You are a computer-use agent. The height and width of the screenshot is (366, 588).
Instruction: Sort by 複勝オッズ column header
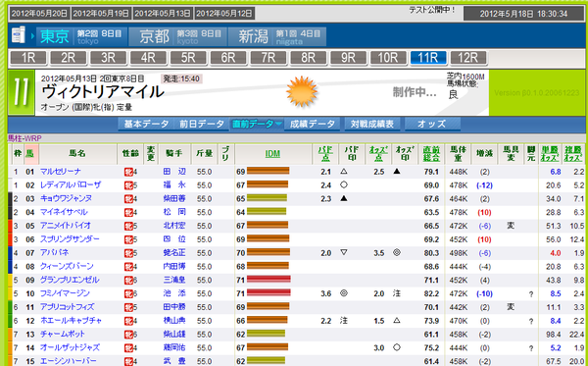(x=573, y=154)
